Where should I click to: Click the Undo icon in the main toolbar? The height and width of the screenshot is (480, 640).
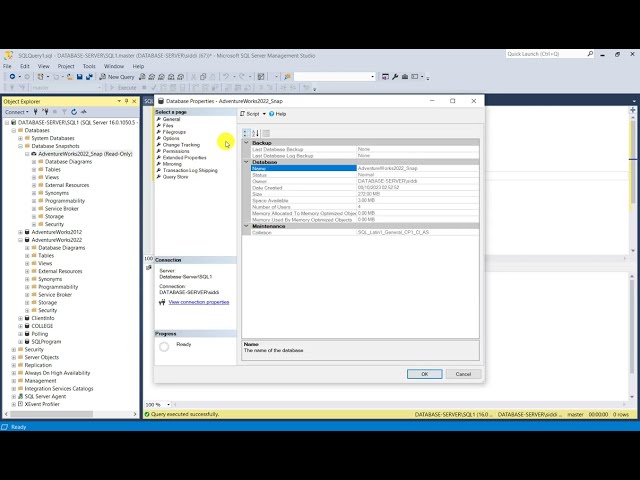pos(225,77)
